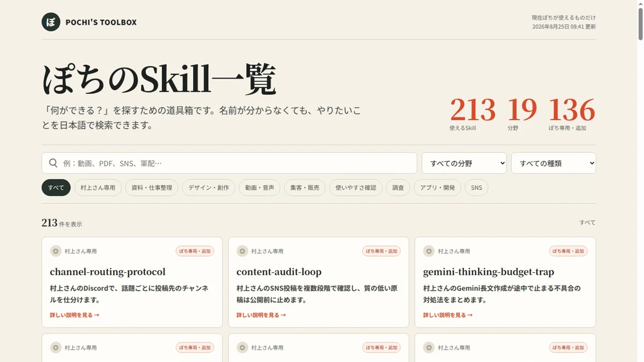
Task: Open 詳しい説明を見る link for content-audit-loop
Action: click(x=261, y=315)
